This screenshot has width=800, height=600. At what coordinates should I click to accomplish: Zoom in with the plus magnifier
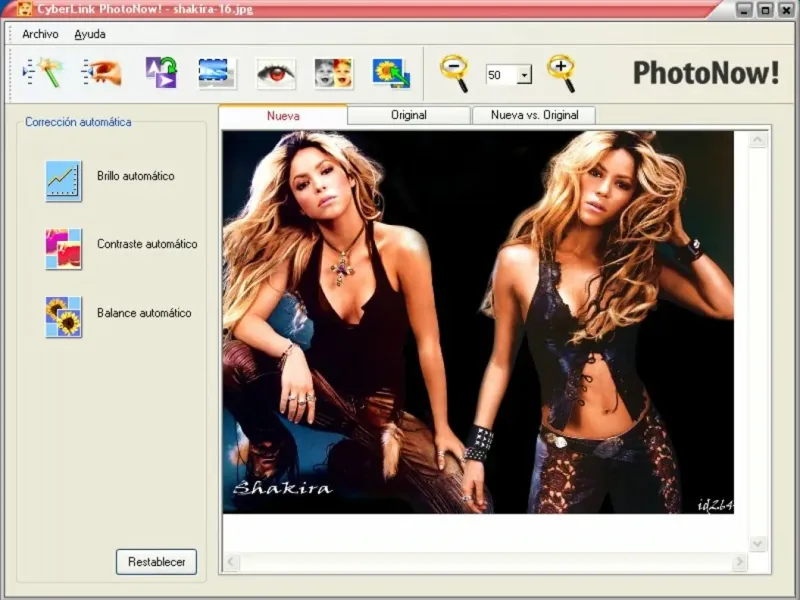pos(561,74)
